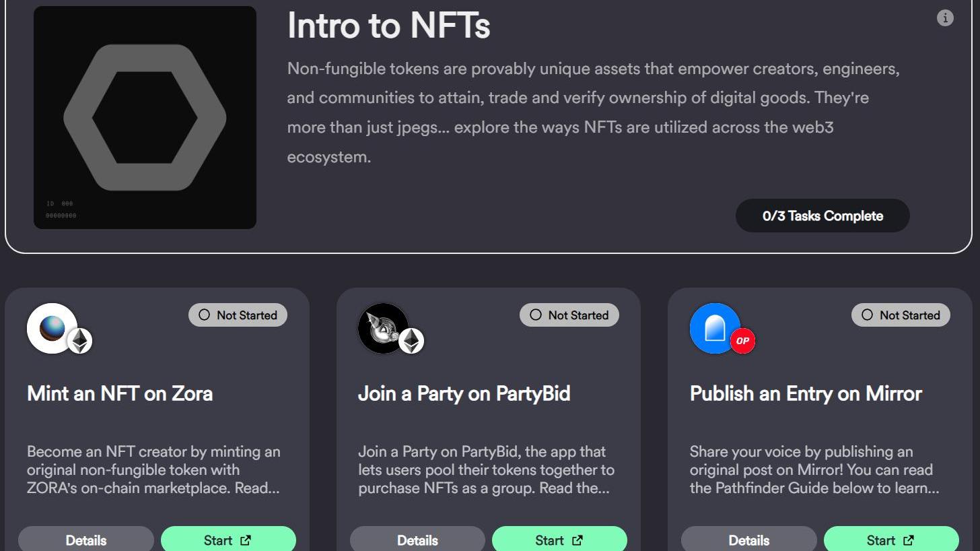Viewport: 980px width, 551px height.
Task: Click Not Started status on Zora card
Action: click(238, 315)
